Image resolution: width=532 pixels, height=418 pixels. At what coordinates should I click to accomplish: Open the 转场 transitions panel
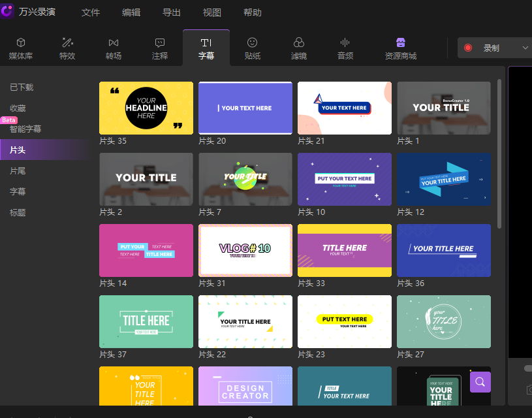point(114,48)
